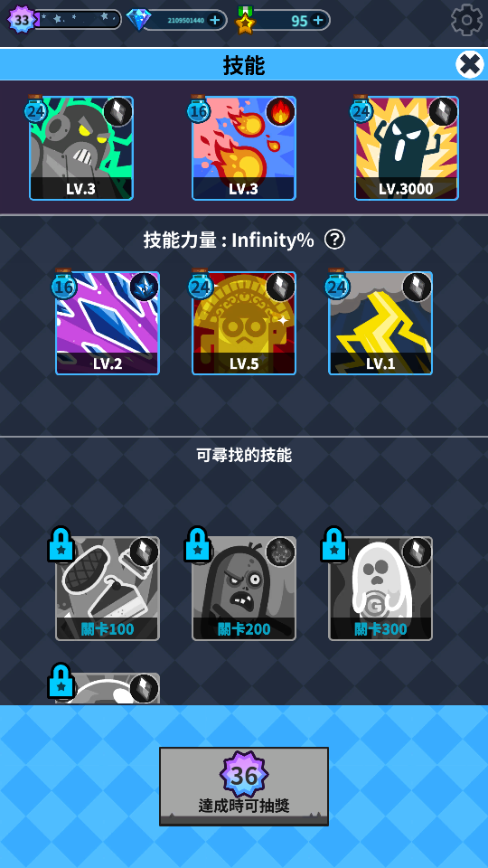Choose the golden totem skill LV.5
Viewport: 488px width, 868px height.
click(244, 324)
